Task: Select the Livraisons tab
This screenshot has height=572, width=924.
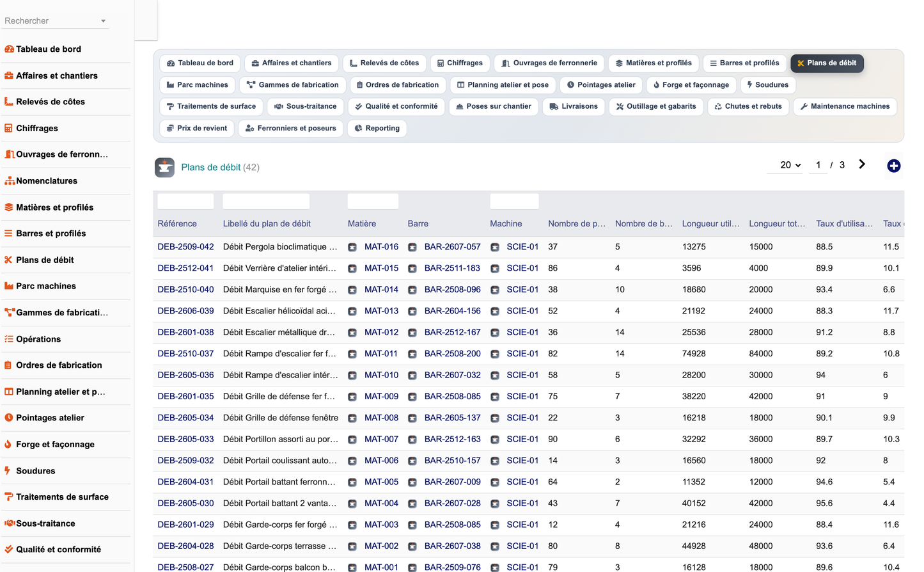Action: click(574, 107)
